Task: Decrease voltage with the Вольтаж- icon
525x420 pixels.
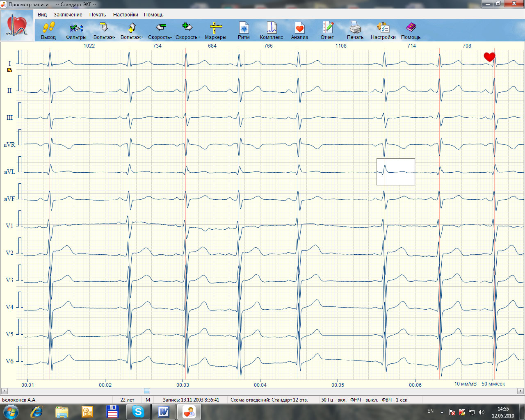Action: (104, 28)
